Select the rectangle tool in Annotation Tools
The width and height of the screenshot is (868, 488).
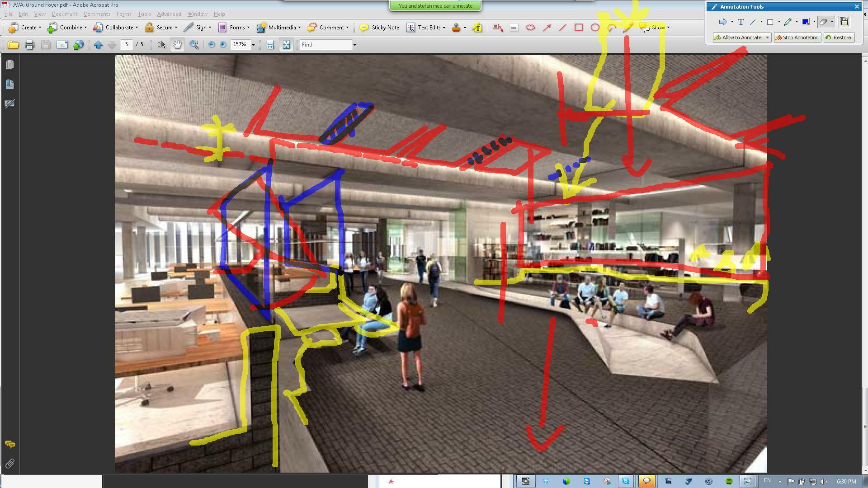[x=770, y=22]
